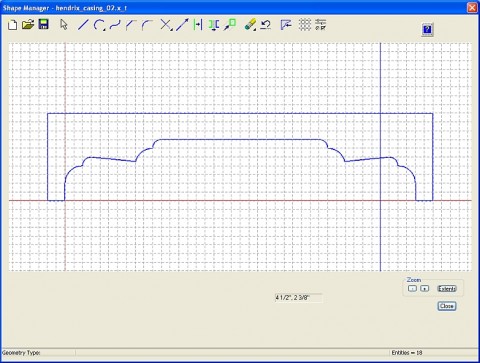Pick the spline curve tool
Screen dimensions: 480x363
coord(115,25)
